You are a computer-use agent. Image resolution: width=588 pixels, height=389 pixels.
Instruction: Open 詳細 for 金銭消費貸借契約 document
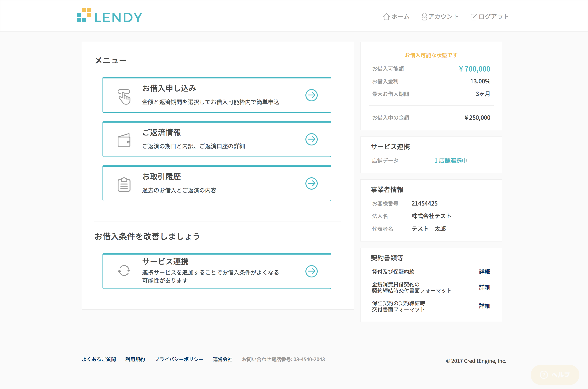coord(484,287)
